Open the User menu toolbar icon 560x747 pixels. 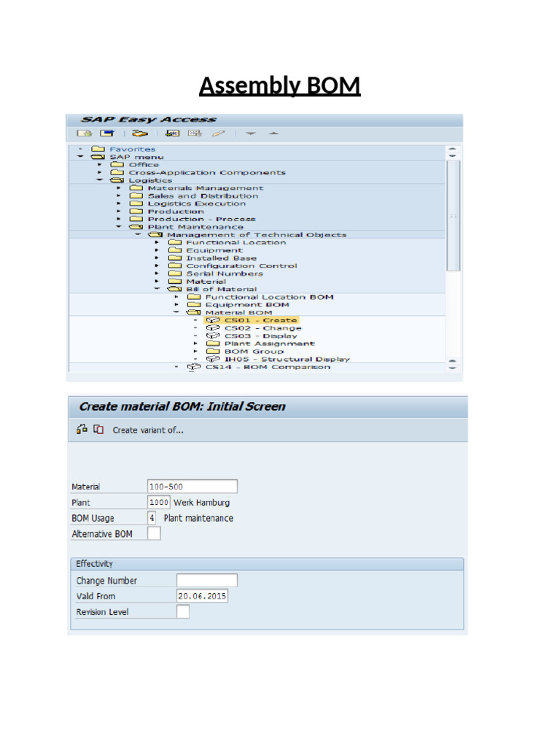[85, 133]
